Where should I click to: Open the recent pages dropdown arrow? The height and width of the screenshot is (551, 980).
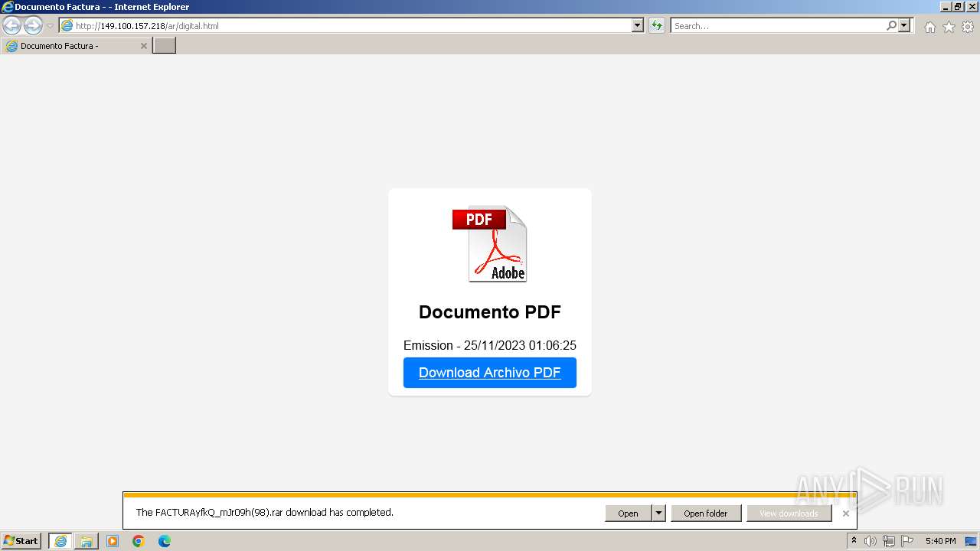coord(50,26)
